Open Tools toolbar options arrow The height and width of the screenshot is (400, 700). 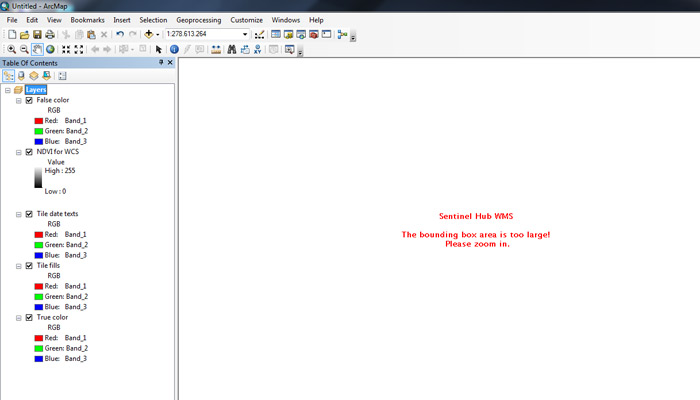coord(300,52)
